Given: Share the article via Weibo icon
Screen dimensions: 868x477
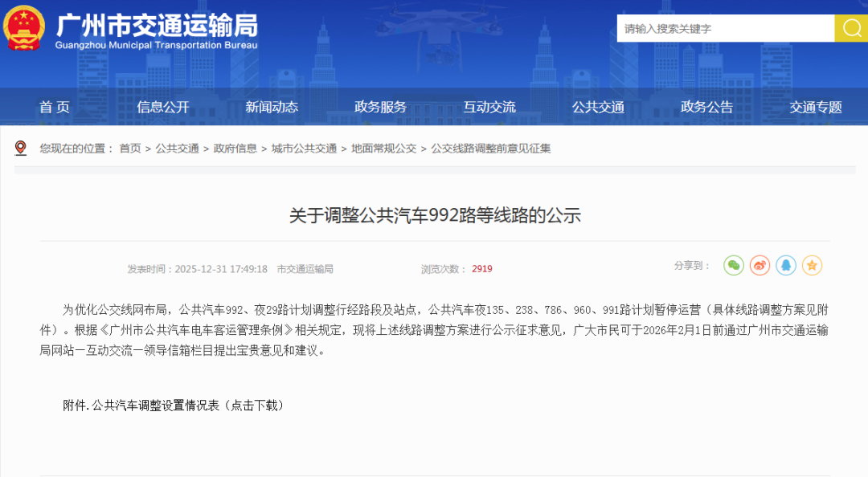Looking at the screenshot, I should point(759,265).
